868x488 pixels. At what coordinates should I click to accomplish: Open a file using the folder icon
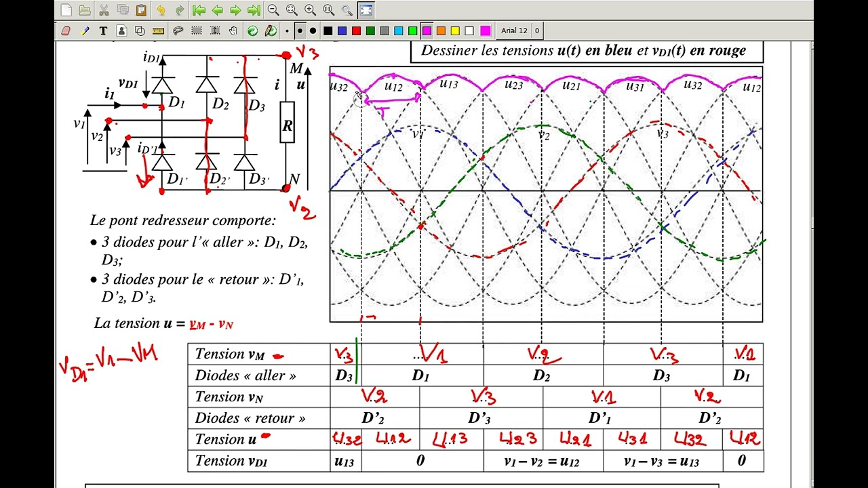[85, 10]
